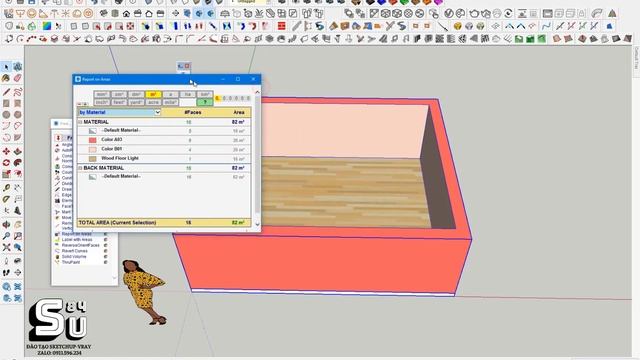Image resolution: width=640 pixels, height=360 pixels.
Task: Click the Wood Floor Light swatch
Action: click(x=93, y=158)
